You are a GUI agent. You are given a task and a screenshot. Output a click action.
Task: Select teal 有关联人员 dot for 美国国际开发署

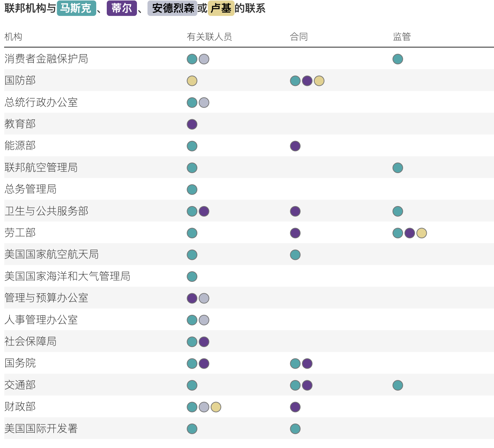tap(192, 429)
